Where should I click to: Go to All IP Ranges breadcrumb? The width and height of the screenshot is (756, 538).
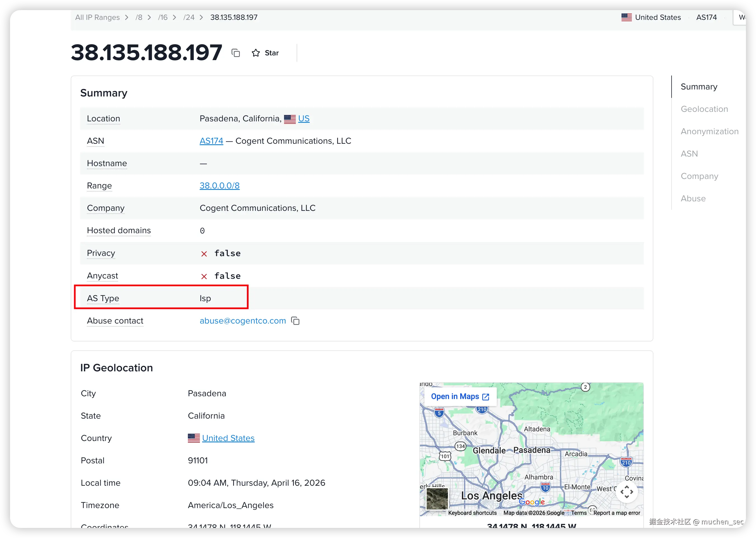coord(97,17)
